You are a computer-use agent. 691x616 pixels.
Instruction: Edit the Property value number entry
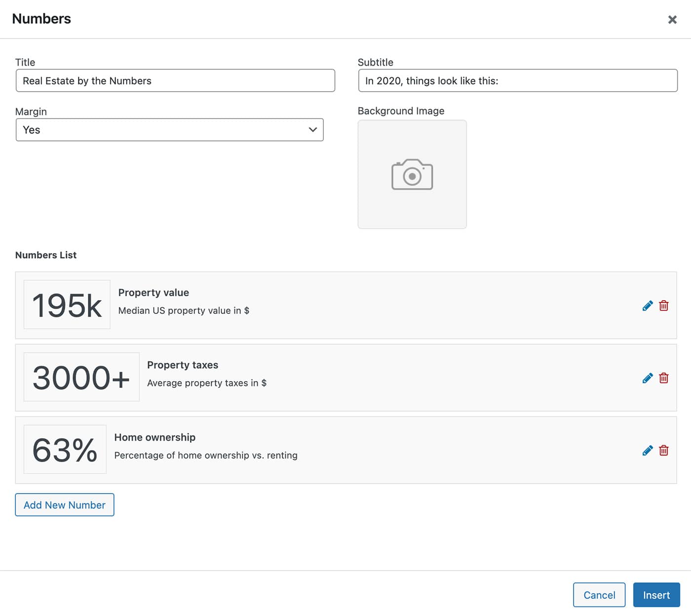(x=647, y=306)
